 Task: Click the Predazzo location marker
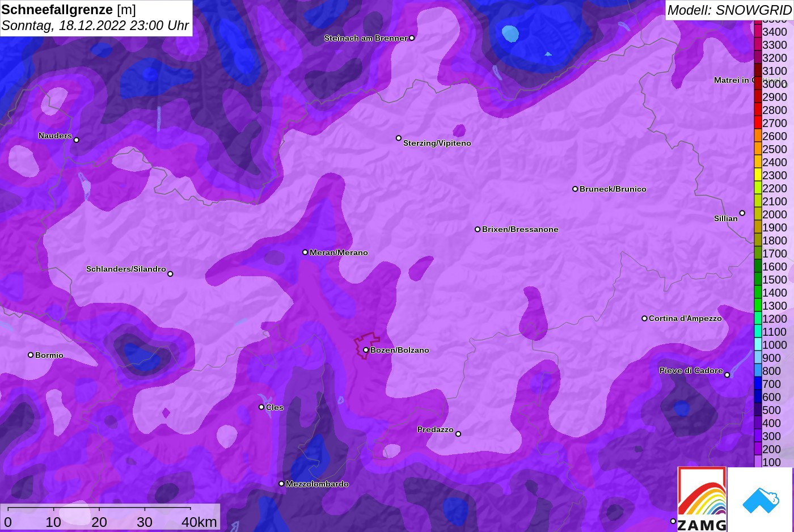point(458,434)
